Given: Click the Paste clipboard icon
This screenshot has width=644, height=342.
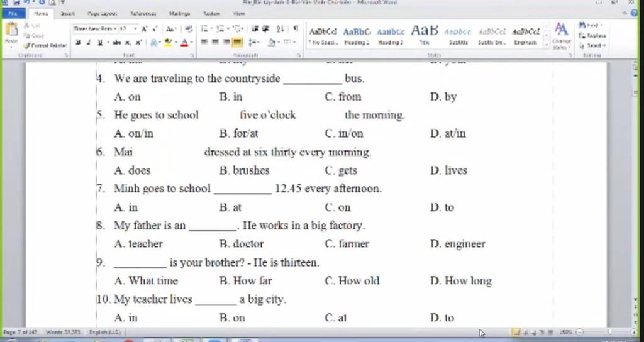Looking at the screenshot, I should 12,29.
